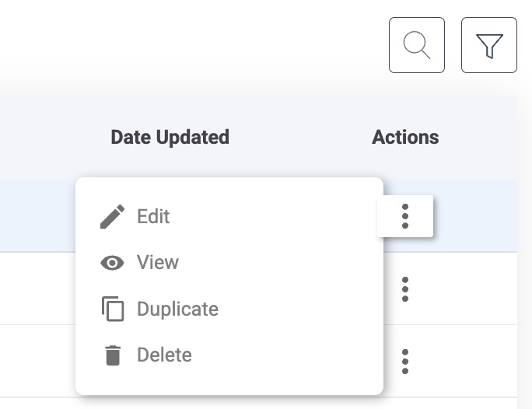Viewport: 532px width, 409px height.
Task: Click the eye icon beside View
Action: (113, 263)
